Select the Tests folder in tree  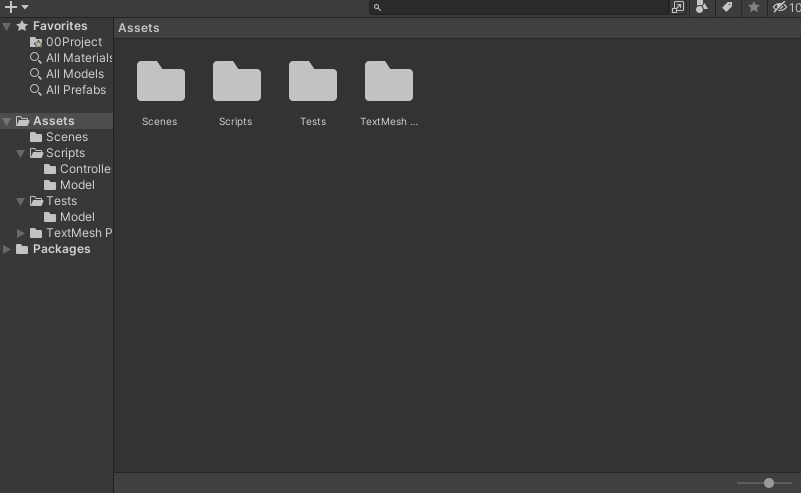click(x=61, y=201)
